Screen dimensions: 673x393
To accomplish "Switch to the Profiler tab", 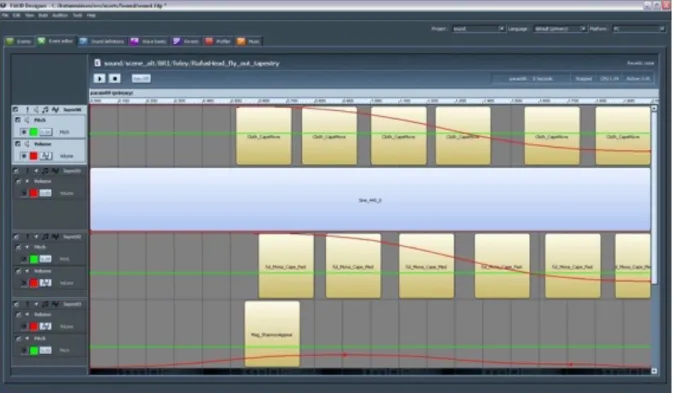I will point(218,42).
